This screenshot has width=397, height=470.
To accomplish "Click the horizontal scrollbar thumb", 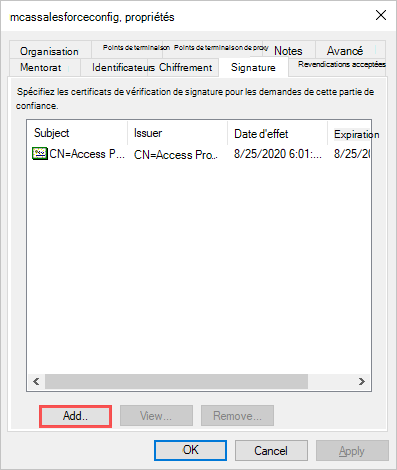I will [x=176, y=381].
